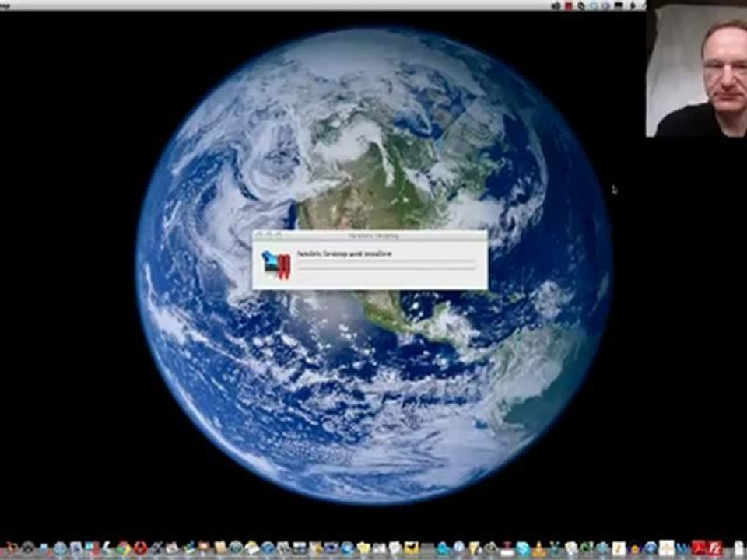Click the Parallels Desktop icon in installer dialog

(276, 264)
